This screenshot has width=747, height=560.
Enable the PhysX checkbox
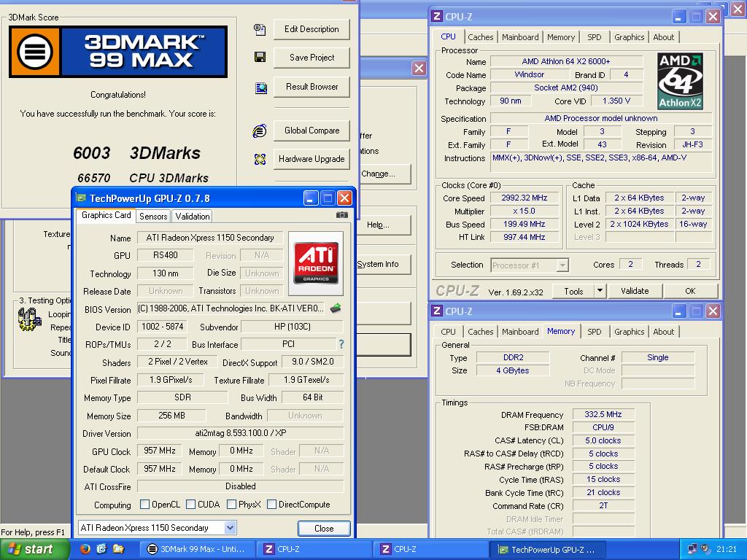[x=231, y=504]
